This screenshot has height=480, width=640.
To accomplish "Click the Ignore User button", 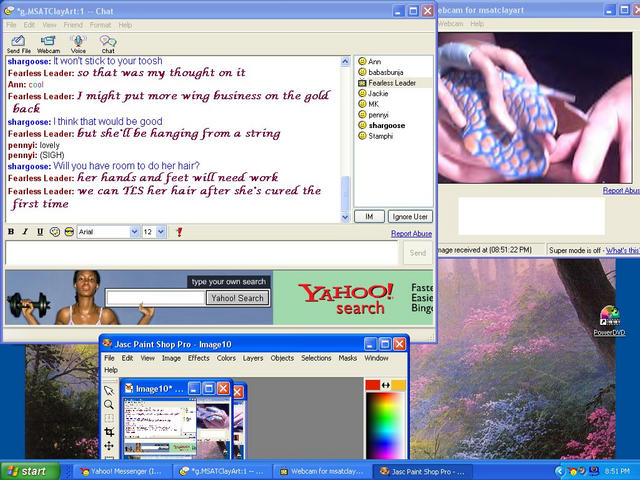I will [x=410, y=217].
